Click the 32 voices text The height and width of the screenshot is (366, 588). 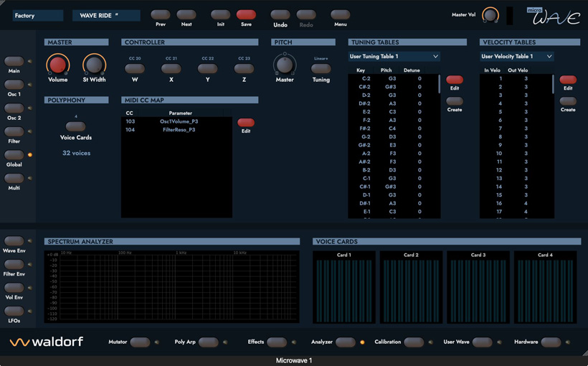click(x=76, y=153)
